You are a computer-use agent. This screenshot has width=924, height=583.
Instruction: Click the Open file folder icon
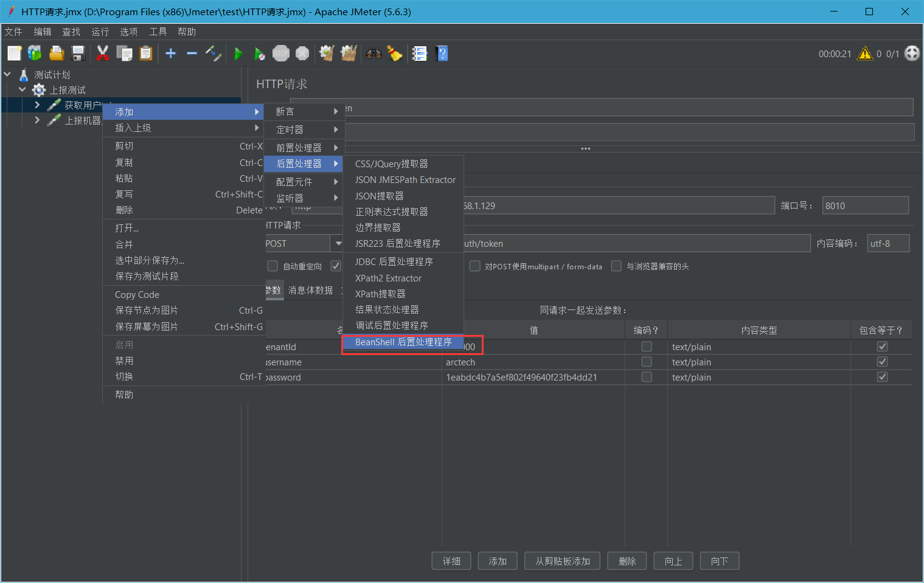57,53
